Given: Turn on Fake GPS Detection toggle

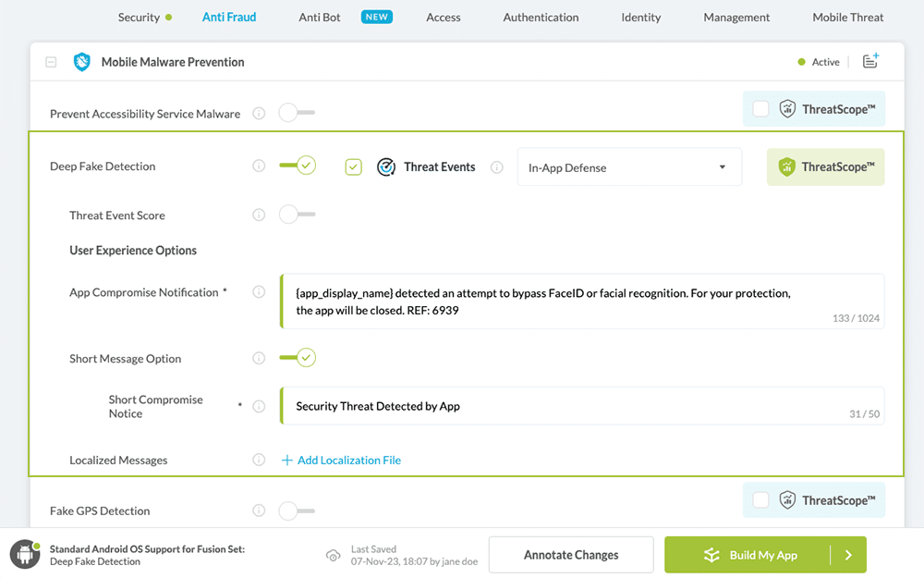Looking at the screenshot, I should coord(298,510).
